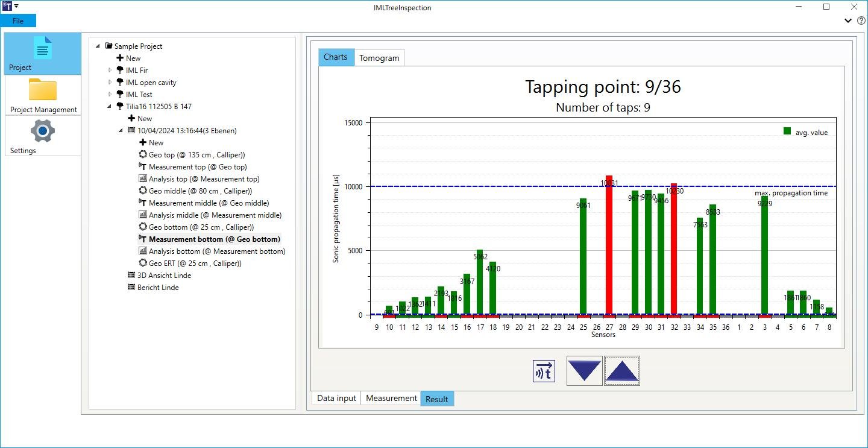Go to previous tapping point down arrow
This screenshot has width=868, height=448.
point(584,371)
